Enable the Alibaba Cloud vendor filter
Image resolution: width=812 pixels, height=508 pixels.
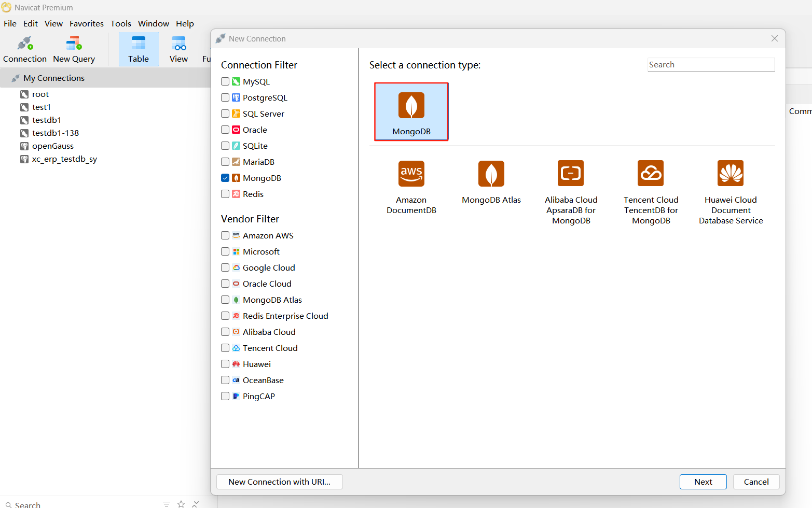[x=225, y=332]
